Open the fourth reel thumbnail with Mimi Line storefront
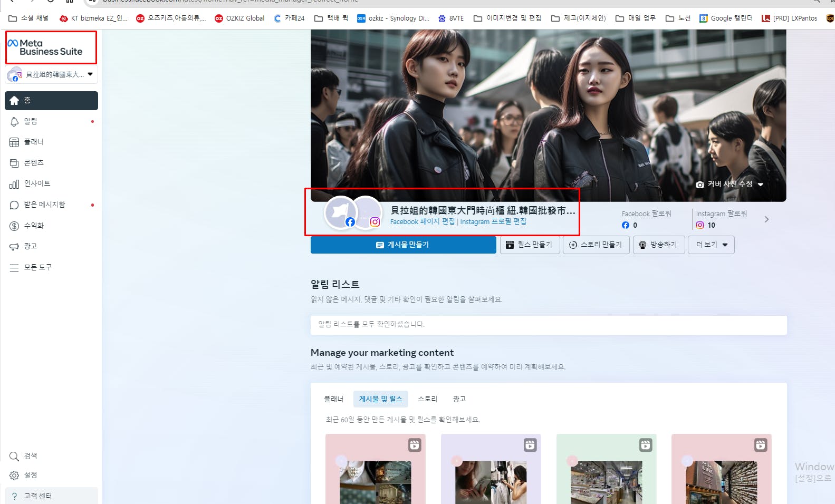Viewport: 835px width, 504px height. pyautogui.click(x=721, y=469)
